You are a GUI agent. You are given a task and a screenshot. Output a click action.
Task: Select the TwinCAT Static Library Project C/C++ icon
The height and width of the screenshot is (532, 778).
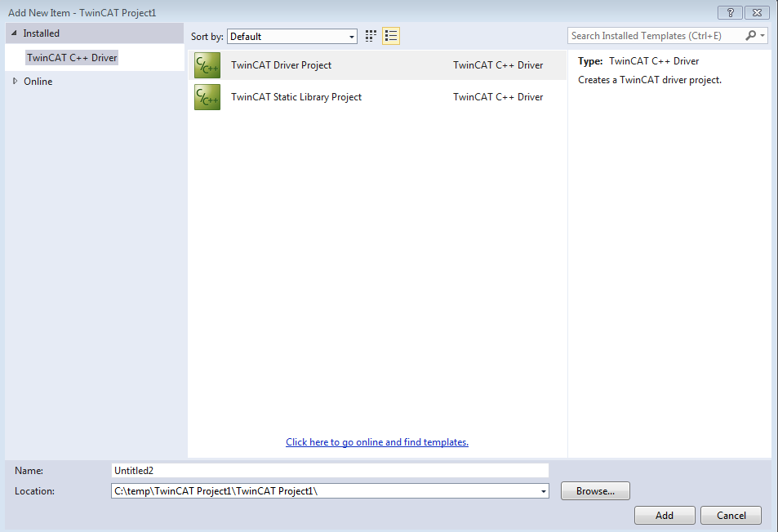point(207,96)
